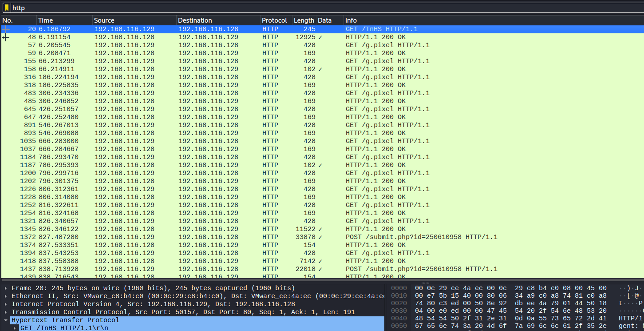The width and height of the screenshot is (644, 331).
Task: Click the http display filter input field
Action: [311, 8]
